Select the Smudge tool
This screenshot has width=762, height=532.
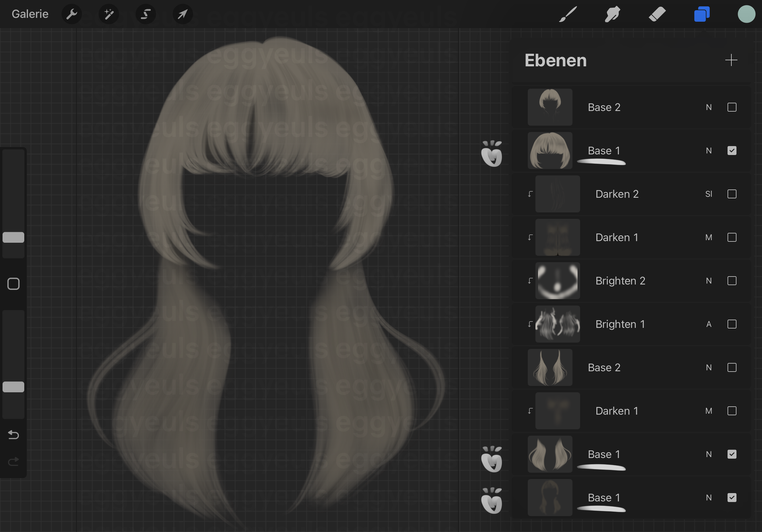pos(612,14)
